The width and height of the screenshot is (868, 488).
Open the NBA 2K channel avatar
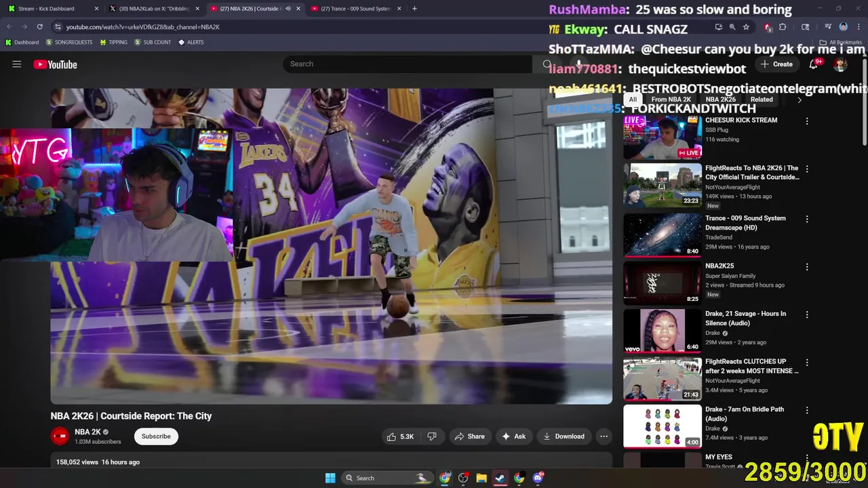click(60, 436)
